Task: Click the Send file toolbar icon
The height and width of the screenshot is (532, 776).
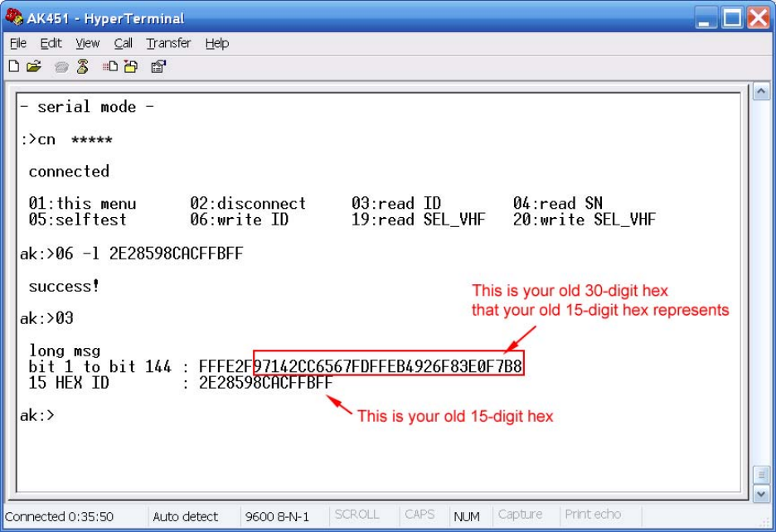Action: [x=109, y=66]
